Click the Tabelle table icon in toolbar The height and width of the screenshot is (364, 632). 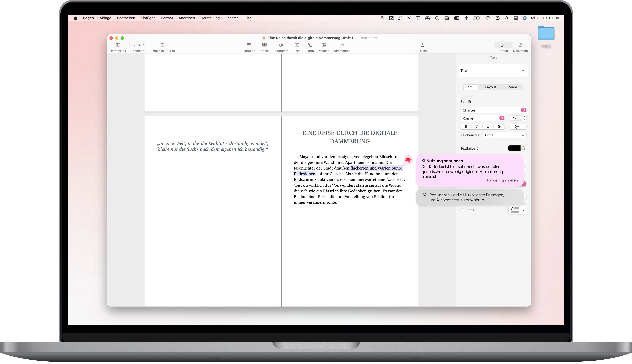coord(264,45)
